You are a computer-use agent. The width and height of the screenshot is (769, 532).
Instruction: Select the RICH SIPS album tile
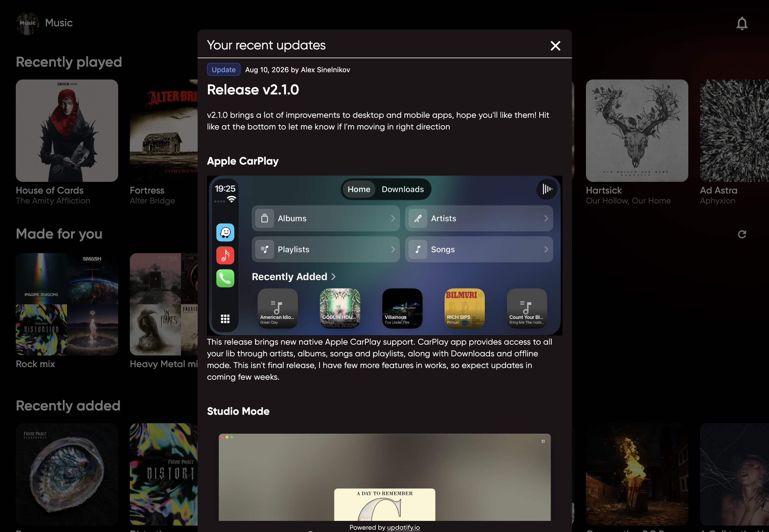(465, 308)
